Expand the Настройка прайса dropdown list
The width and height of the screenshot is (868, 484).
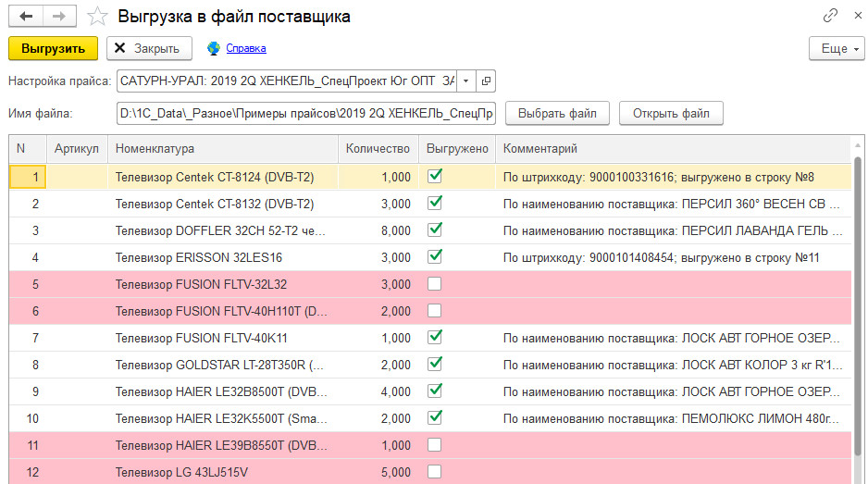[x=466, y=81]
